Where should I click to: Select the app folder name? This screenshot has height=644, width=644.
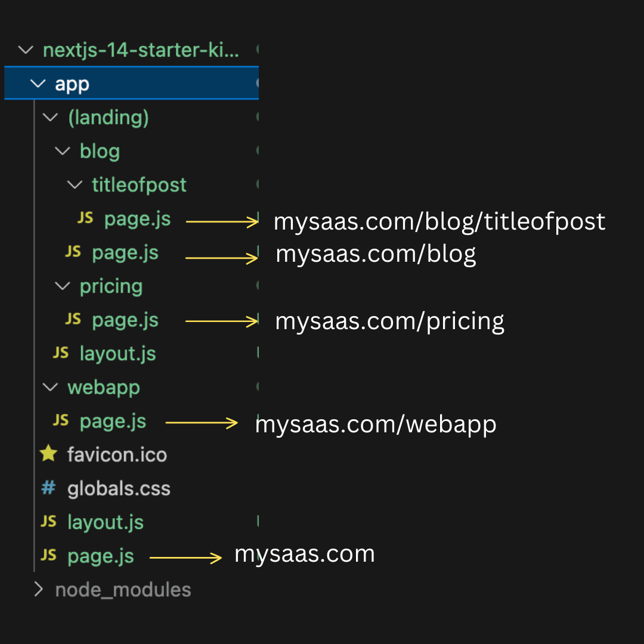coord(72,85)
